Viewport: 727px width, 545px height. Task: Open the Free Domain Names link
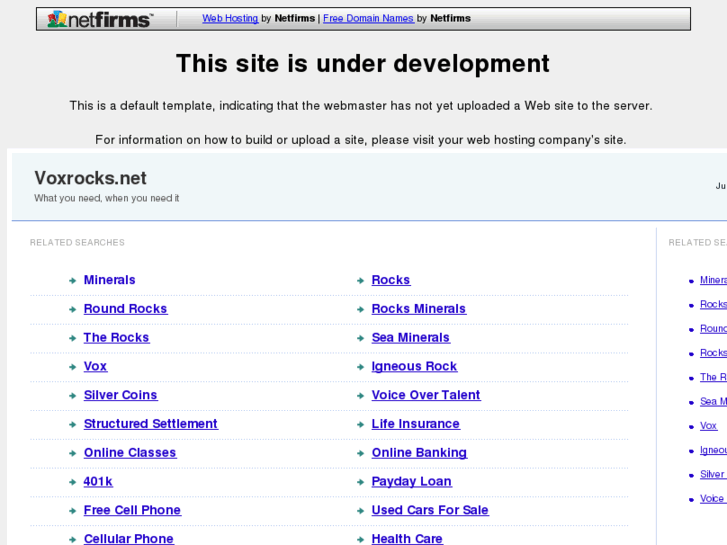[x=368, y=18]
